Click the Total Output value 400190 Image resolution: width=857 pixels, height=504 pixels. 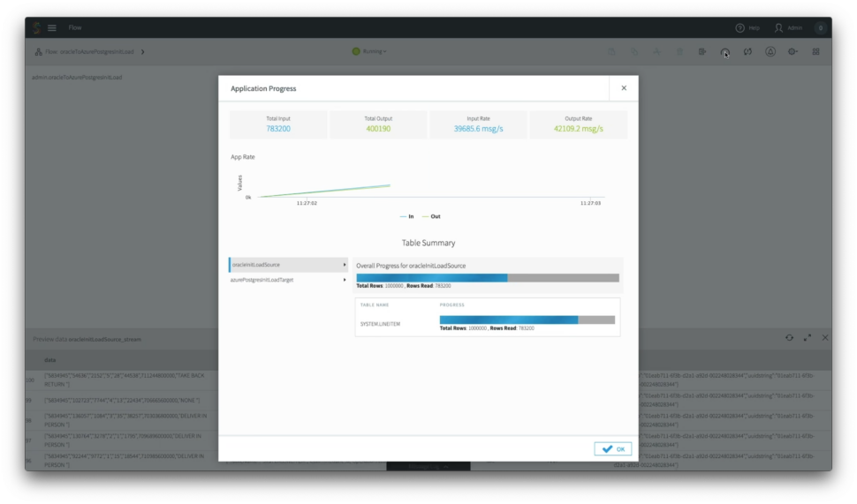378,129
